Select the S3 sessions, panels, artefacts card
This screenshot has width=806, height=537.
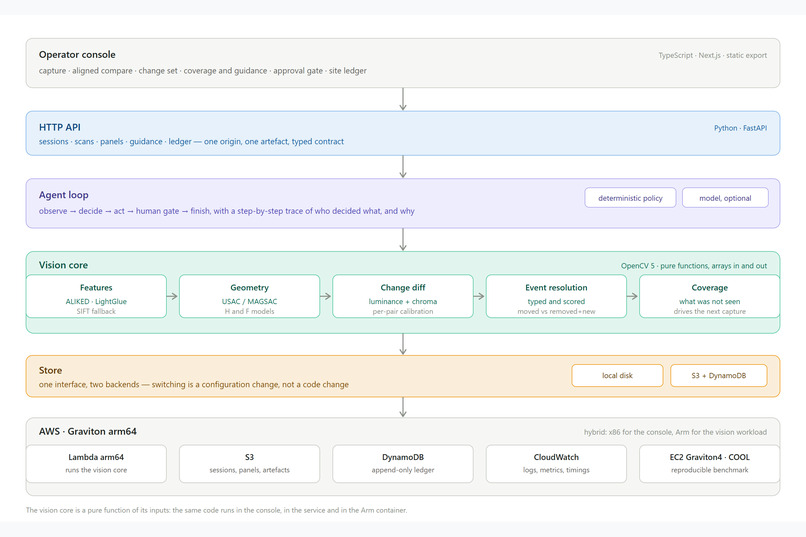pyautogui.click(x=249, y=464)
